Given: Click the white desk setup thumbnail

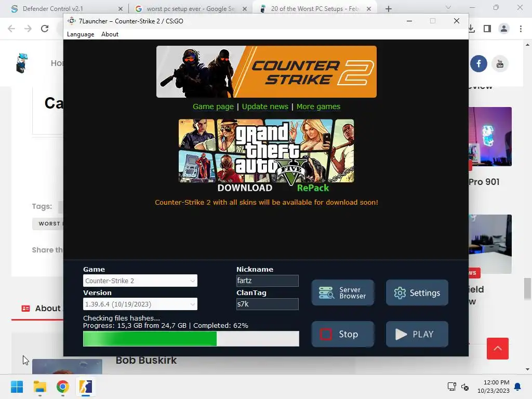Looking at the screenshot, I should [x=490, y=244].
